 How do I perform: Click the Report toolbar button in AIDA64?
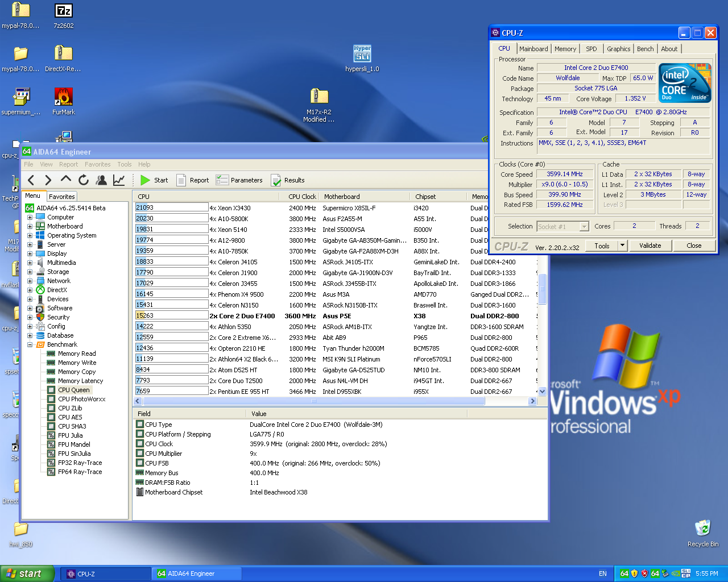[x=193, y=180]
